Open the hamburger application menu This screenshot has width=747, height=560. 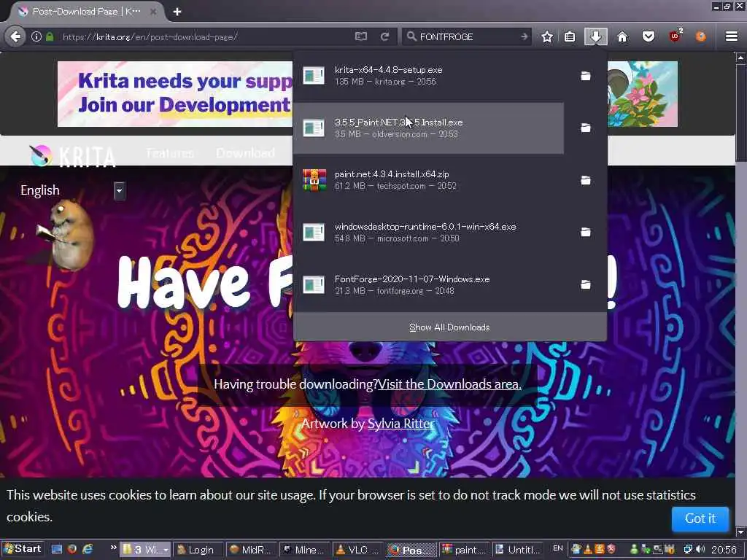pyautogui.click(x=732, y=36)
